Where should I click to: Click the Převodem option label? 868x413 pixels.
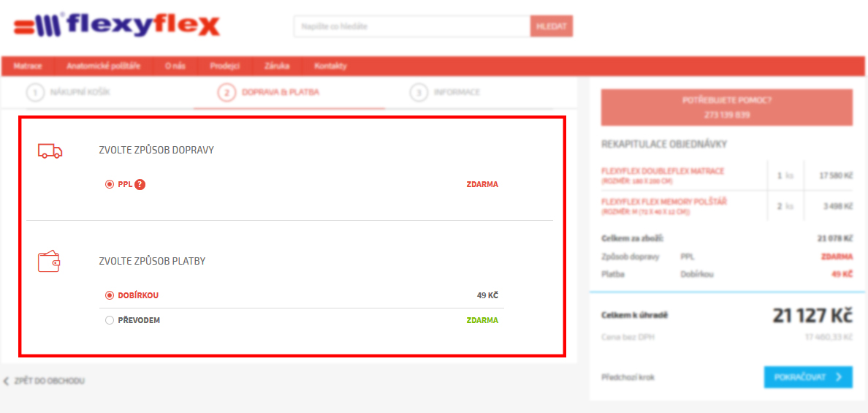[139, 320]
